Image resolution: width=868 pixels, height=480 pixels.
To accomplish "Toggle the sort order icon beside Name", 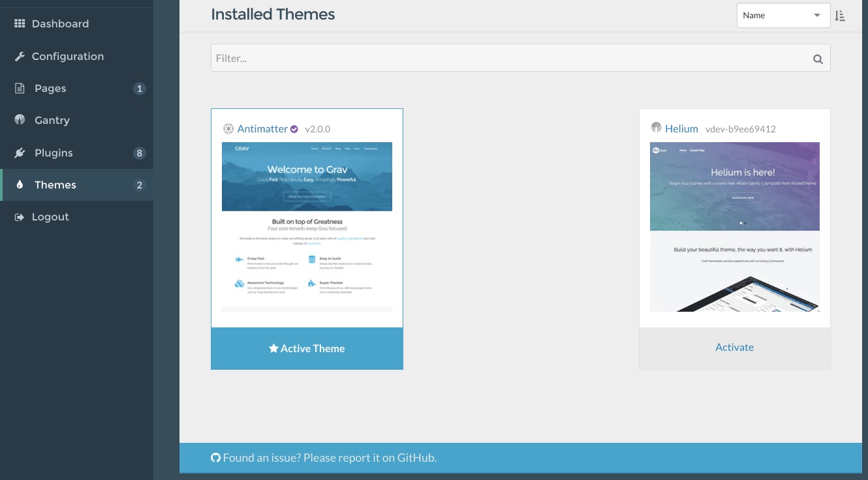I will [x=841, y=15].
